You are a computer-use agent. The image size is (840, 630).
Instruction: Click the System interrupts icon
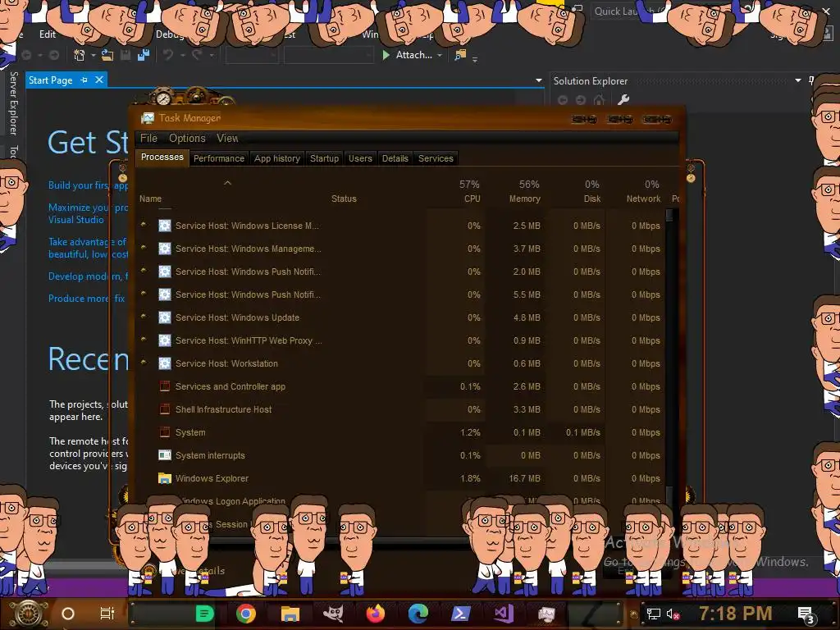tap(164, 455)
